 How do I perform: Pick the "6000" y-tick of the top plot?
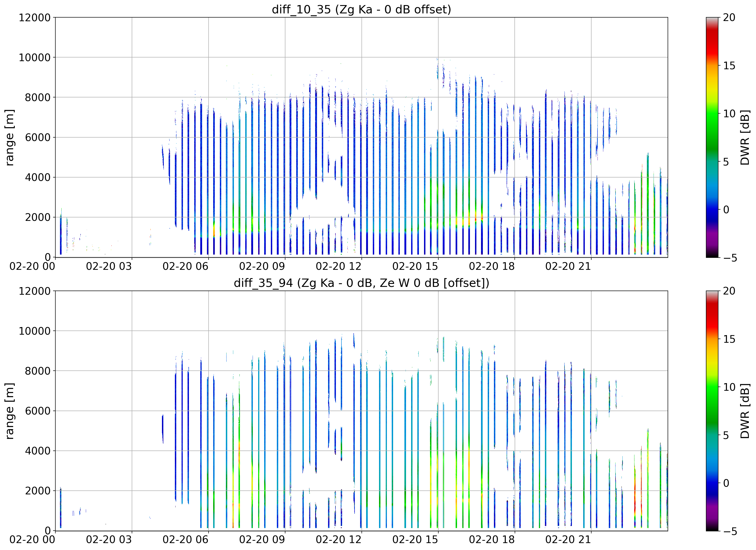(38, 137)
